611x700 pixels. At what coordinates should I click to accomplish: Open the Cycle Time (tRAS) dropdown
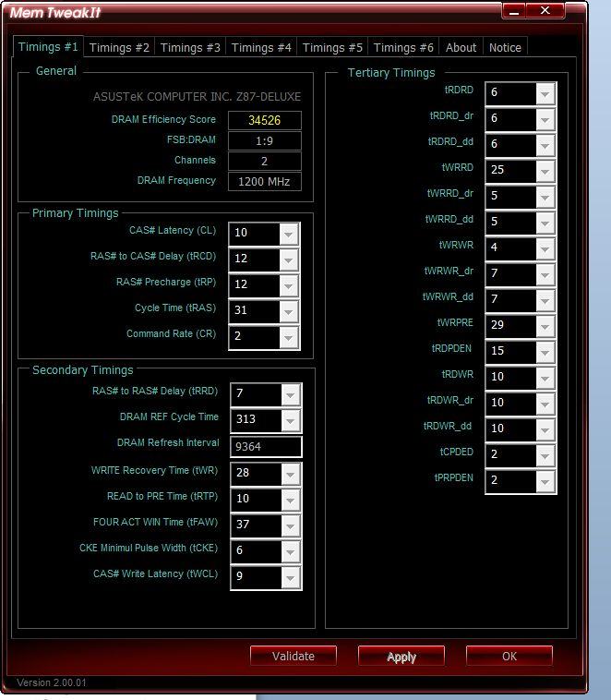click(289, 311)
